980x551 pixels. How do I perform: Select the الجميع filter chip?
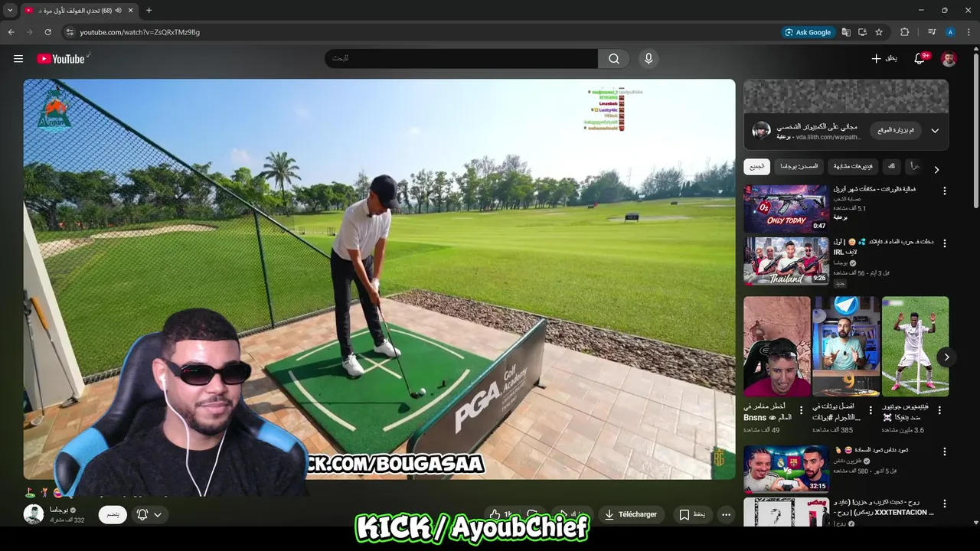[x=756, y=166]
